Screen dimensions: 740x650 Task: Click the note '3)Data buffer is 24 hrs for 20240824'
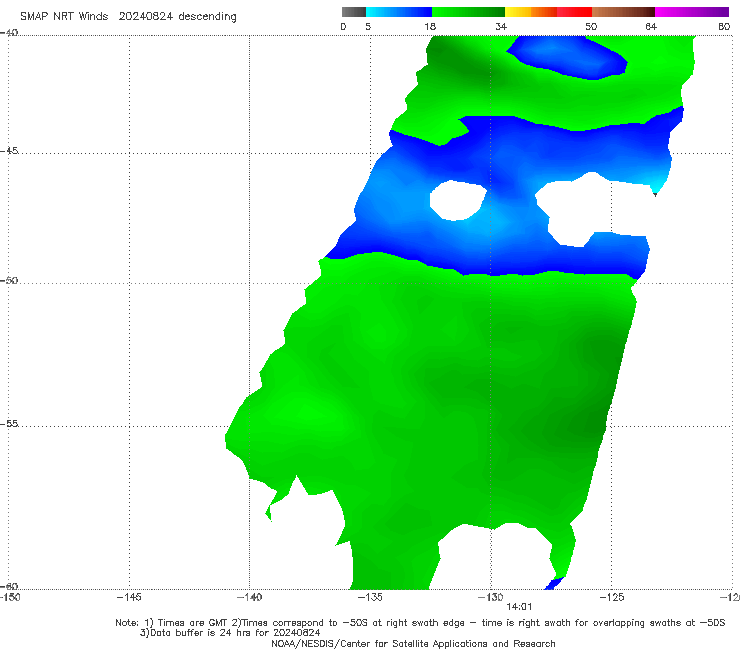coord(230,633)
